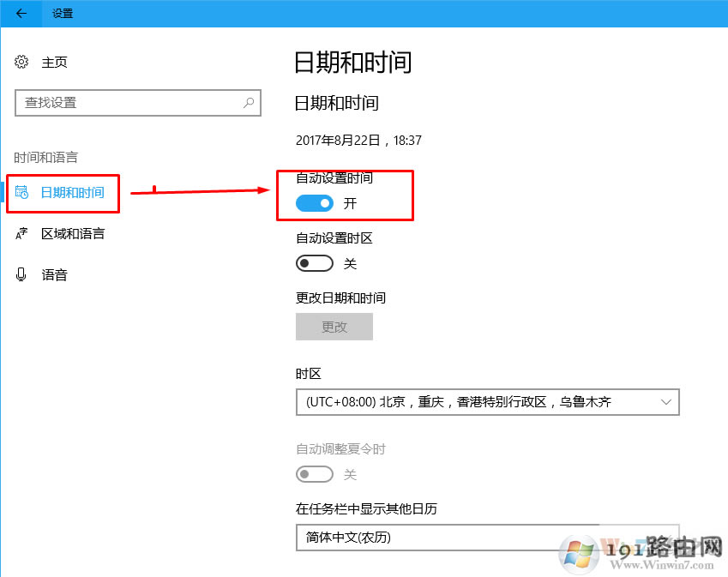Click the 设置 label in the title bar
Image resolution: width=728 pixels, height=577 pixels.
point(61,14)
